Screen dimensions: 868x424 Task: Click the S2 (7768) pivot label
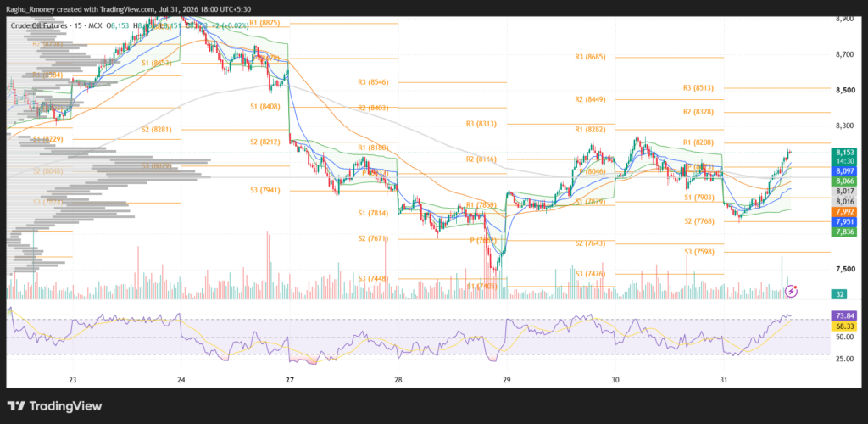pos(698,221)
